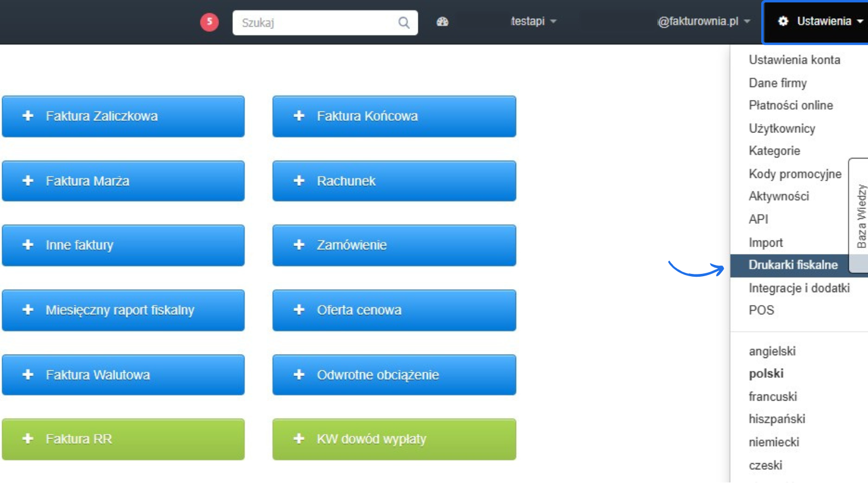Select Płatności online
The height and width of the screenshot is (483, 868).
click(x=791, y=105)
